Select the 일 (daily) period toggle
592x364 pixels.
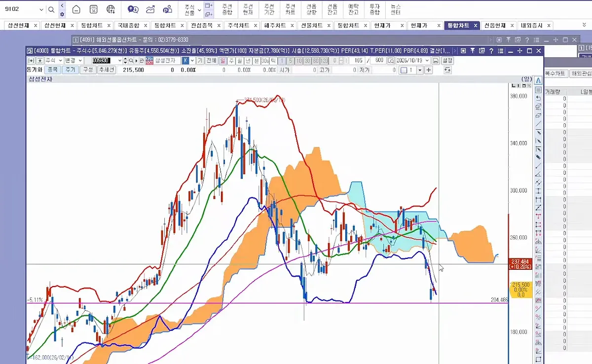pos(223,60)
